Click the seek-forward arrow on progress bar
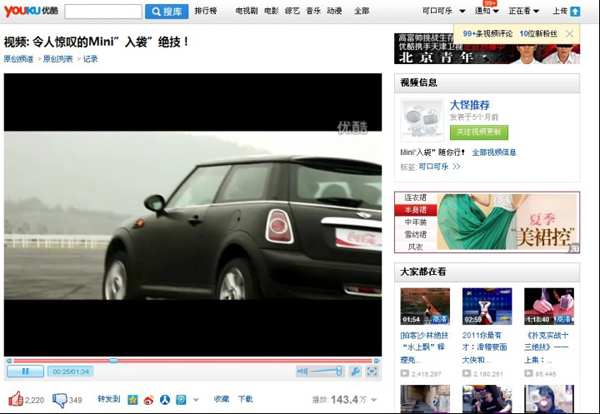Viewport: 600px width, 414px height. click(377, 360)
